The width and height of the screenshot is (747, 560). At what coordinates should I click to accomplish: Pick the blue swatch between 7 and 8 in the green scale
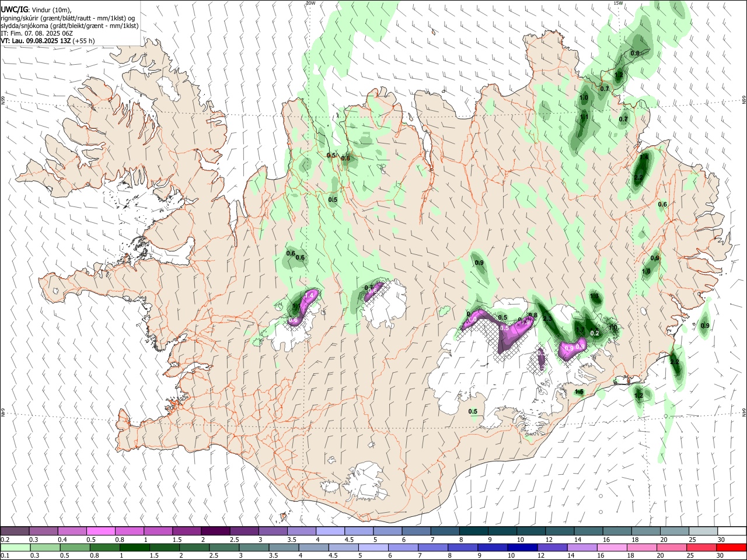pos(433,548)
